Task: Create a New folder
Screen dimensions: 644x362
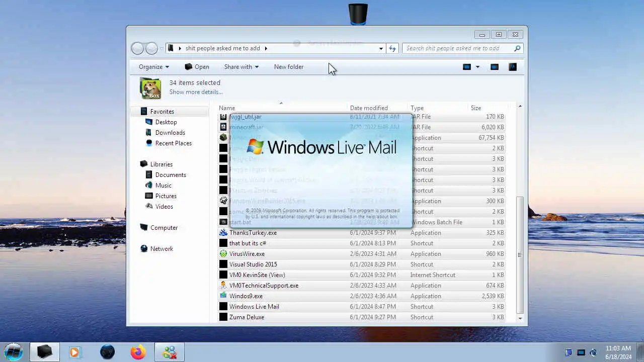Action: [289, 67]
